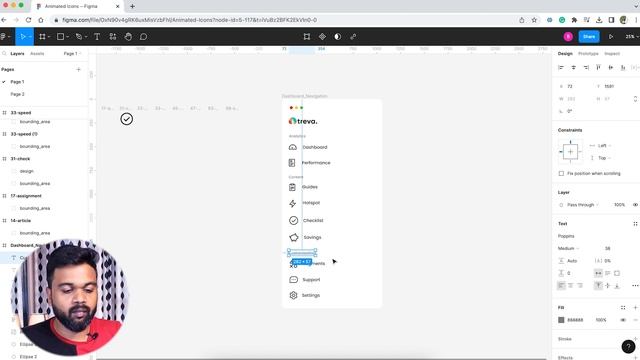The height and width of the screenshot is (360, 640).
Task: Click the Align vertical centers icon
Action: (611, 67)
